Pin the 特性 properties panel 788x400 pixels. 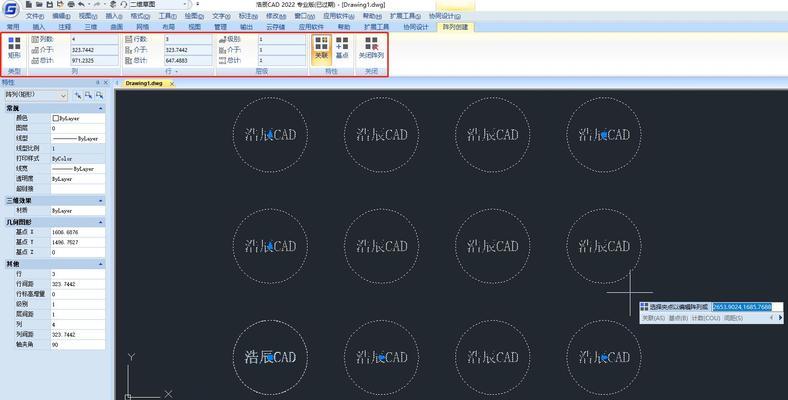(x=98, y=82)
